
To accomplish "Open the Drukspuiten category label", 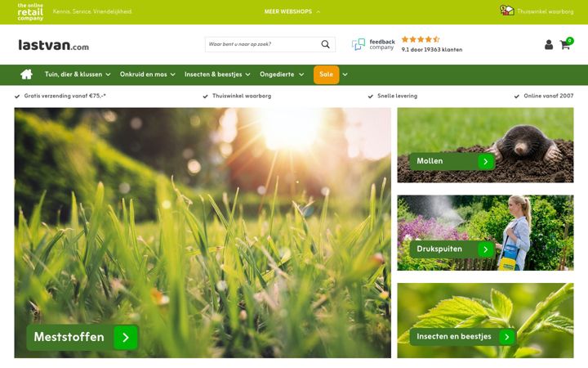I will 439,249.
